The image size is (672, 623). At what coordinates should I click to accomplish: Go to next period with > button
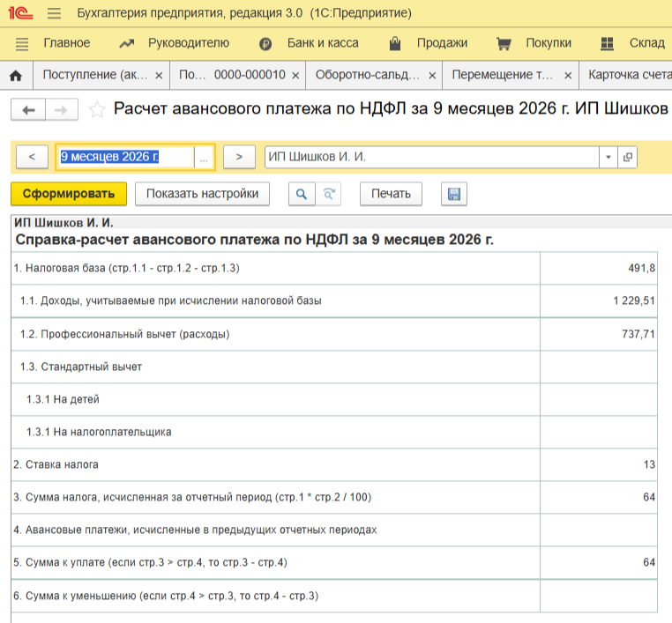pos(239,157)
